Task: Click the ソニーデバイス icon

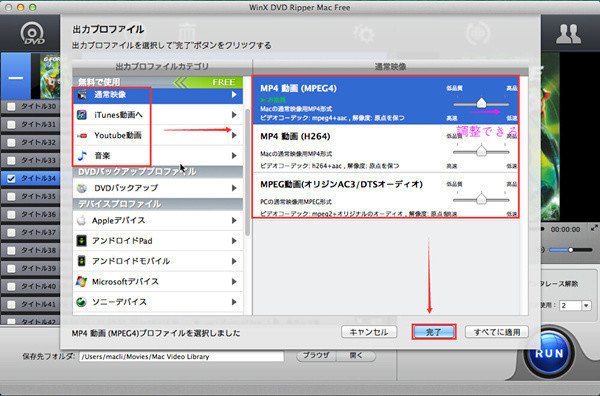Action: click(x=82, y=302)
